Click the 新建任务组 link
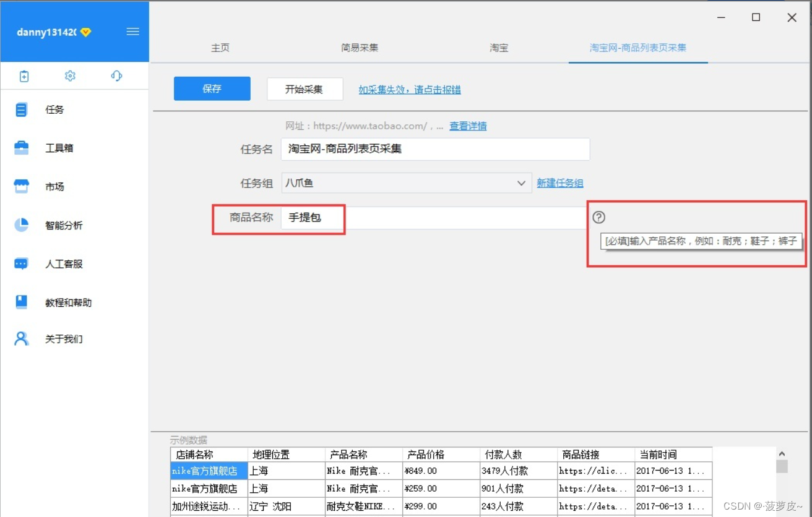 [560, 183]
